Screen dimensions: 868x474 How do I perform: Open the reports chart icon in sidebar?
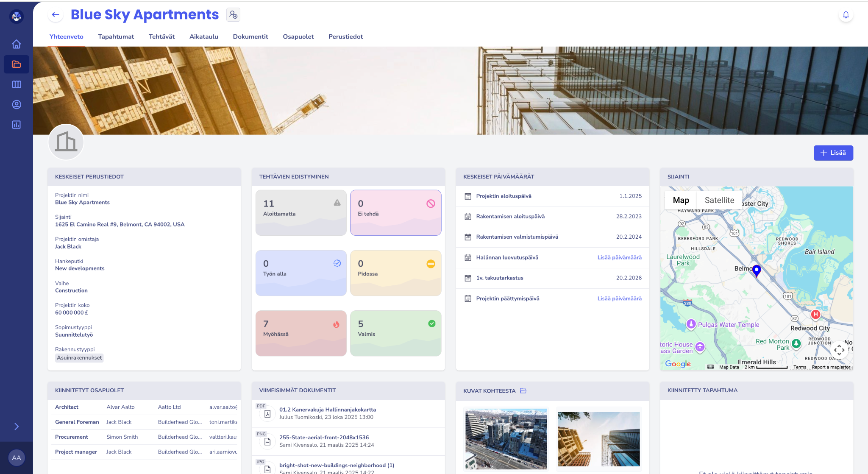[x=17, y=125]
